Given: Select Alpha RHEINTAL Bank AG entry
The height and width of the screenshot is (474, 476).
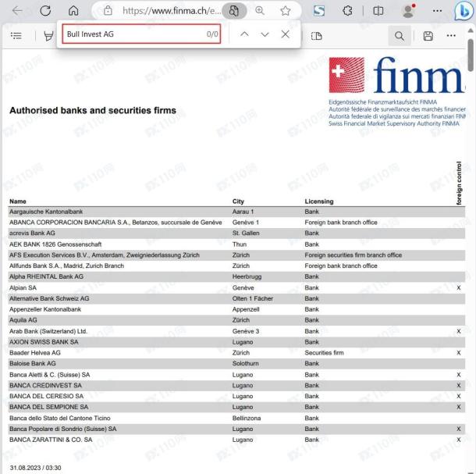Looking at the screenshot, I should tap(46, 276).
